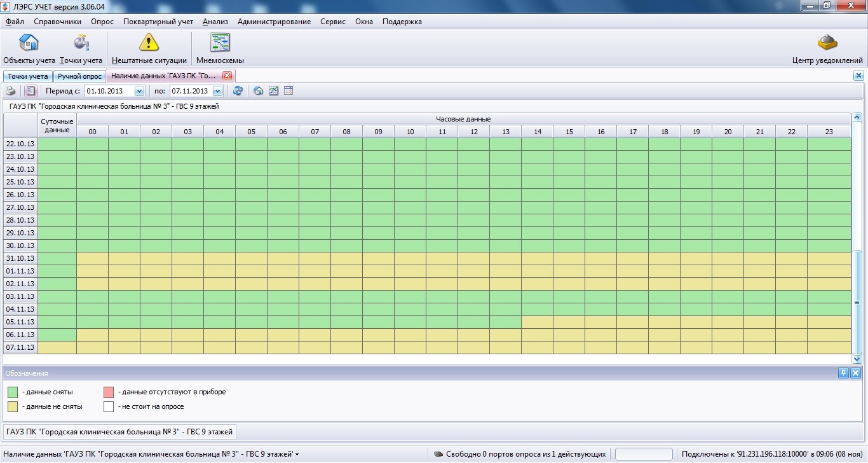Open the Опрос menu

[x=102, y=22]
